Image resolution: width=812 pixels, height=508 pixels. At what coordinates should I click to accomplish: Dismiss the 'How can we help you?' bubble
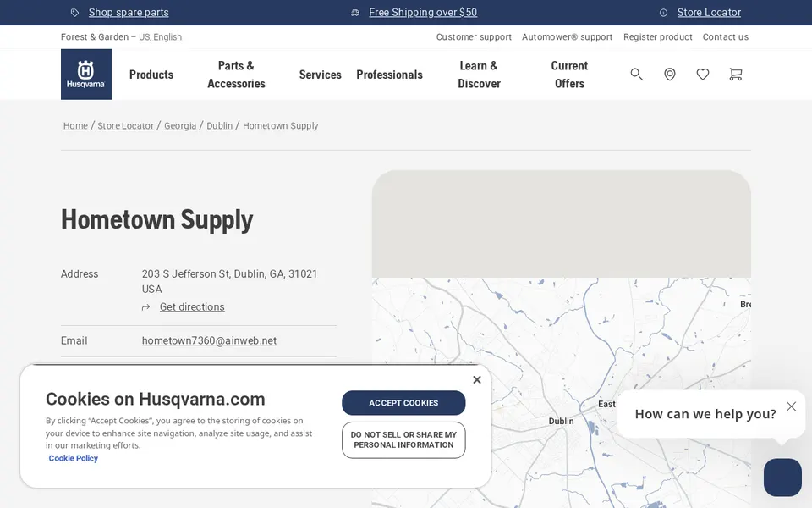point(792,406)
